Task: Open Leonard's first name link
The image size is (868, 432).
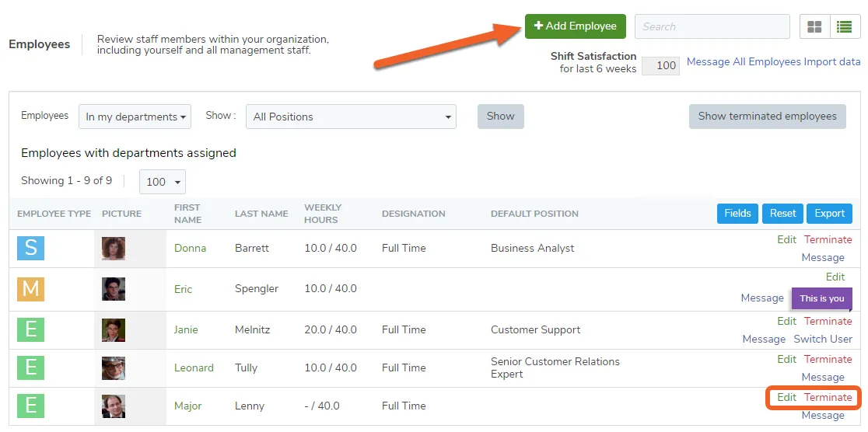Action: click(194, 368)
